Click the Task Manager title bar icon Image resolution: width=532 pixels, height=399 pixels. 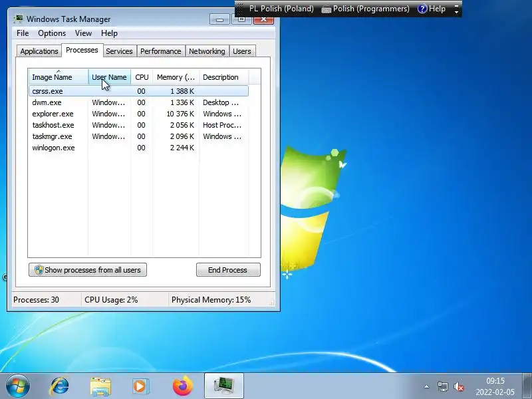[x=19, y=19]
